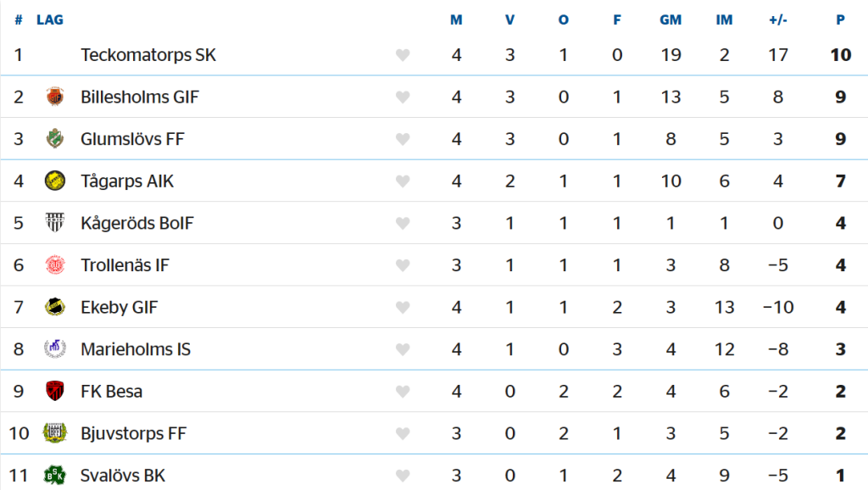Viewport: 868px width, 490px height.
Task: Click the Svalövs BK green logo
Action: coord(55,475)
